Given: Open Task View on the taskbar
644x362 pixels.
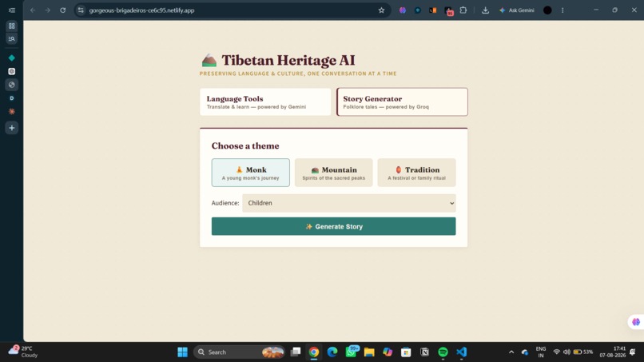Looking at the screenshot, I should point(296,352).
